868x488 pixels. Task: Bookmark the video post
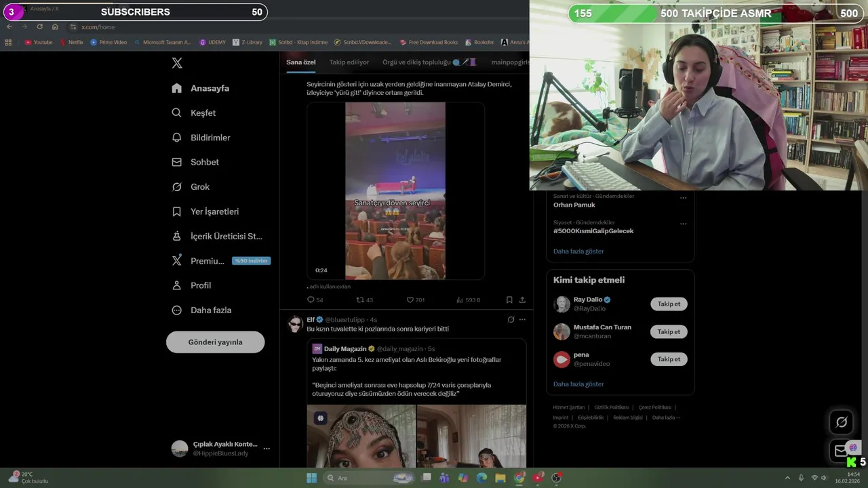509,300
